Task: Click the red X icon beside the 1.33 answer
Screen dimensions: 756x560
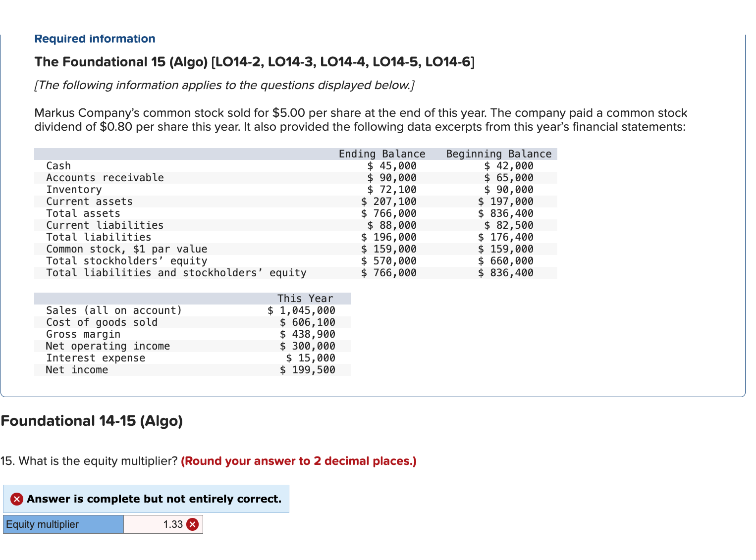Action: click(192, 524)
